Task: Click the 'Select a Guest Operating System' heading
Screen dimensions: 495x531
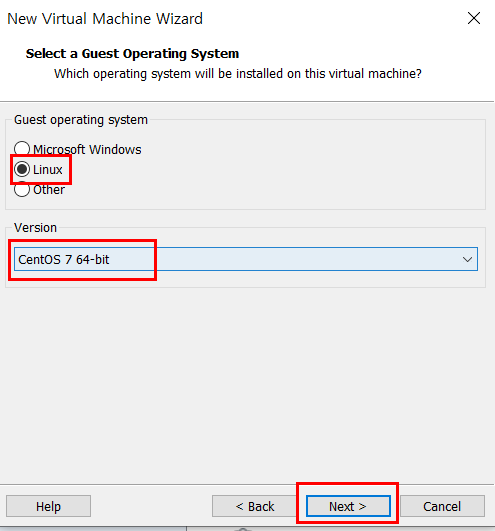Action: pos(132,54)
